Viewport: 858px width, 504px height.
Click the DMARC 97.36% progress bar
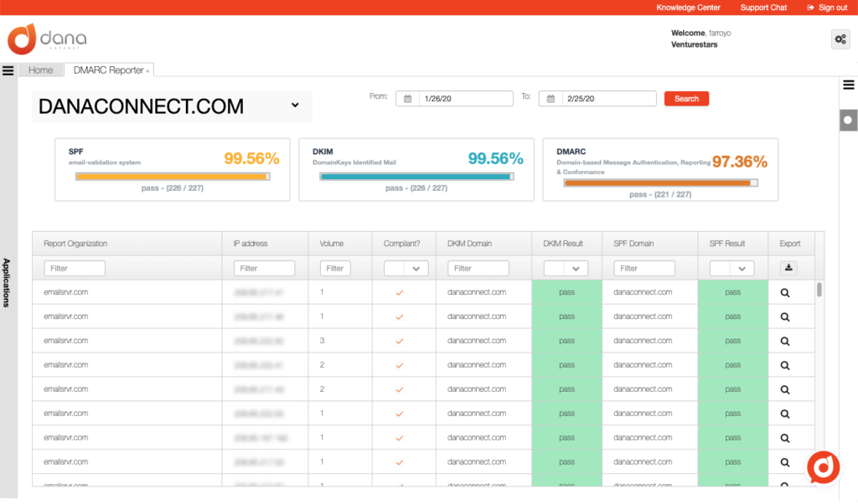(x=660, y=183)
